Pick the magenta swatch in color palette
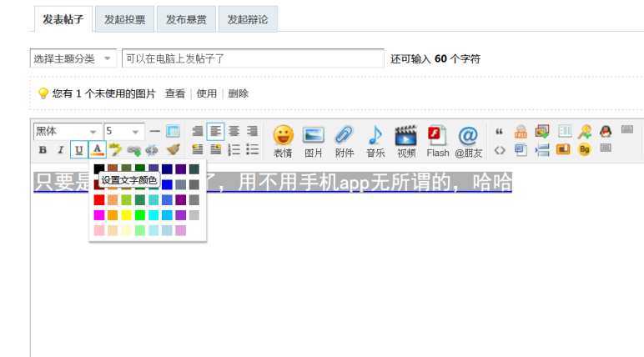 [x=99, y=215]
